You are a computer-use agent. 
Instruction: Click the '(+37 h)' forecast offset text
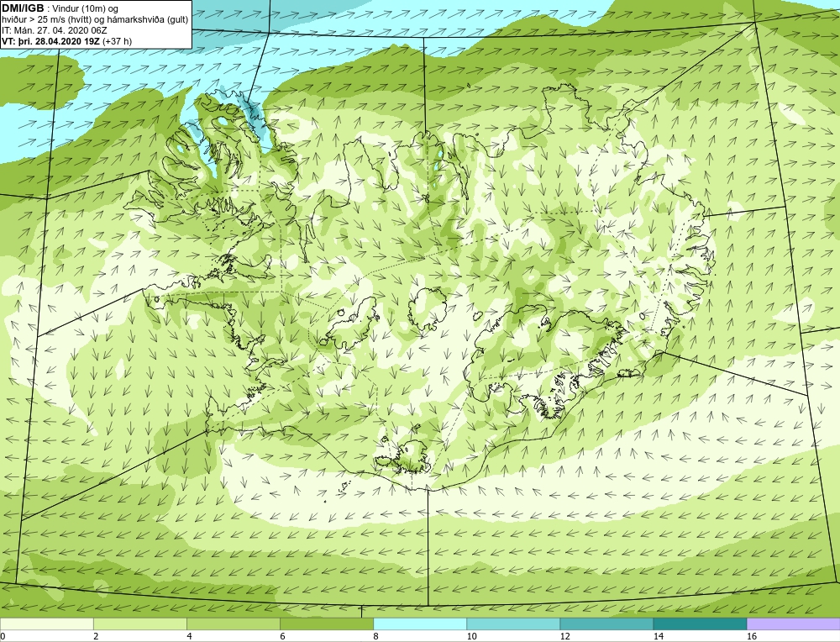[x=116, y=41]
